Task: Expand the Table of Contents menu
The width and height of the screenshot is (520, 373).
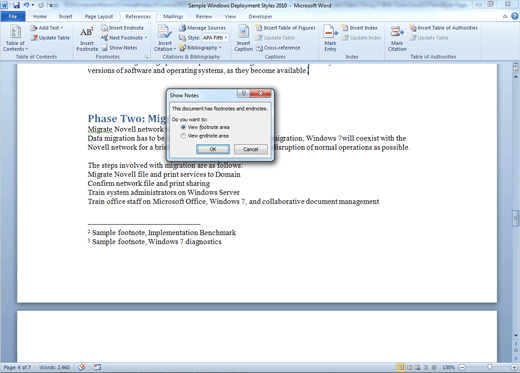Action: 15,39
